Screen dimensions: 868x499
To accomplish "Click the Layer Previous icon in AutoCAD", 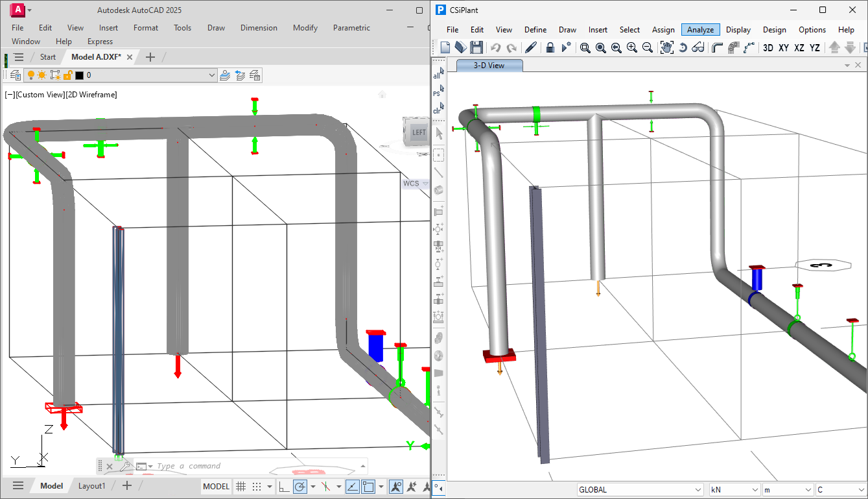I will [x=240, y=75].
